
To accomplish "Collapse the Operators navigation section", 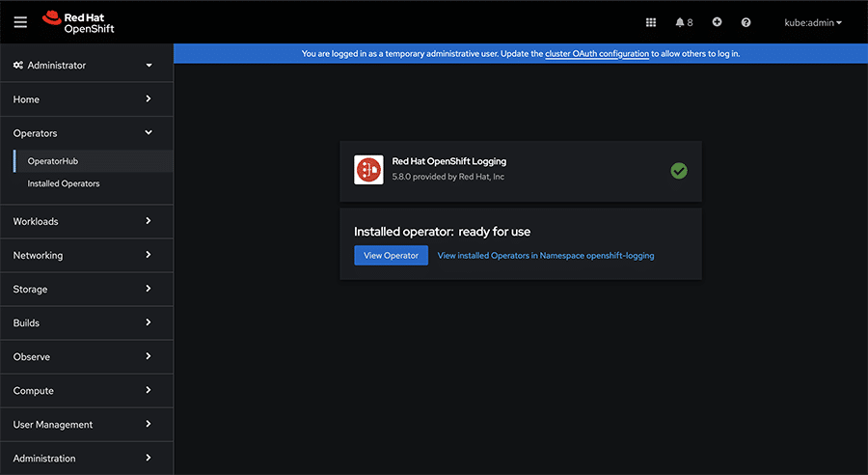I will click(x=87, y=133).
